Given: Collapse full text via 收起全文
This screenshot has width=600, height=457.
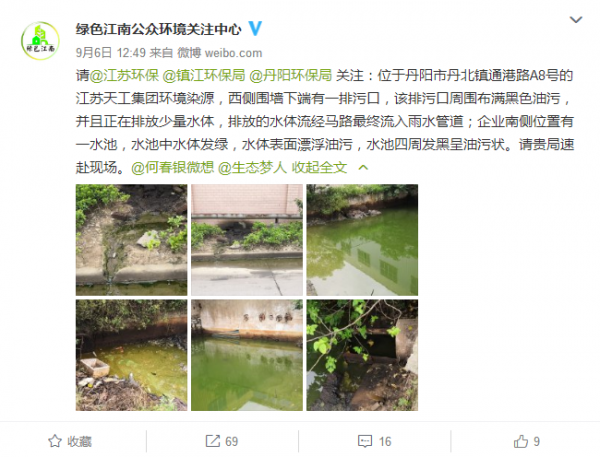Looking at the screenshot, I should [319, 167].
